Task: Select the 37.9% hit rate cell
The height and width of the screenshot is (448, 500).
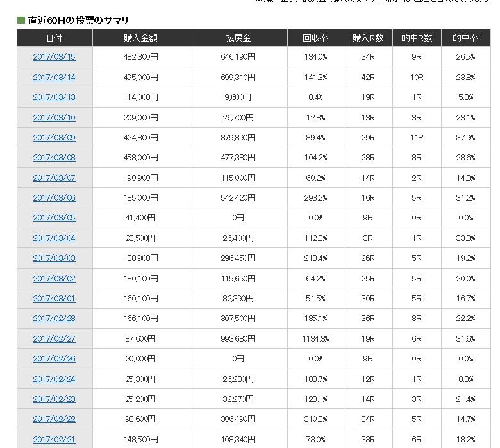Action: click(465, 137)
